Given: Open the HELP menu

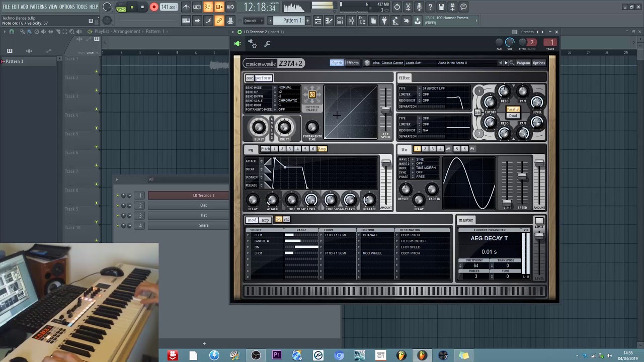Looking at the screenshot, I should coord(94,7).
